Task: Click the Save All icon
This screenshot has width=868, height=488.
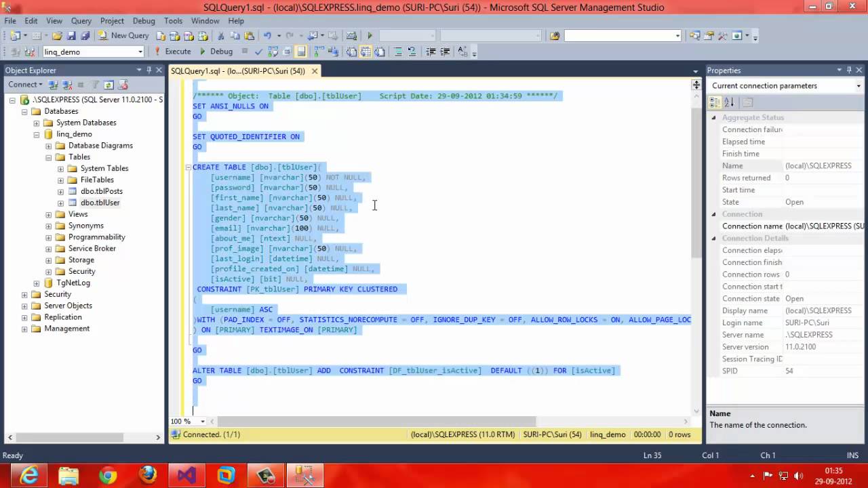Action: (x=85, y=35)
